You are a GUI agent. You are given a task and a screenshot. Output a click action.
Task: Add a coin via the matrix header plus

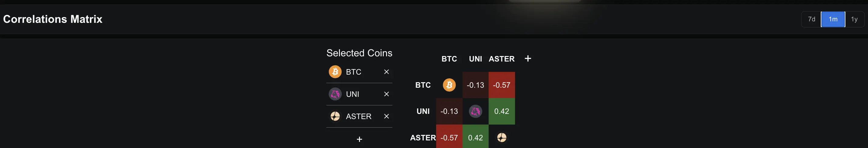click(528, 59)
